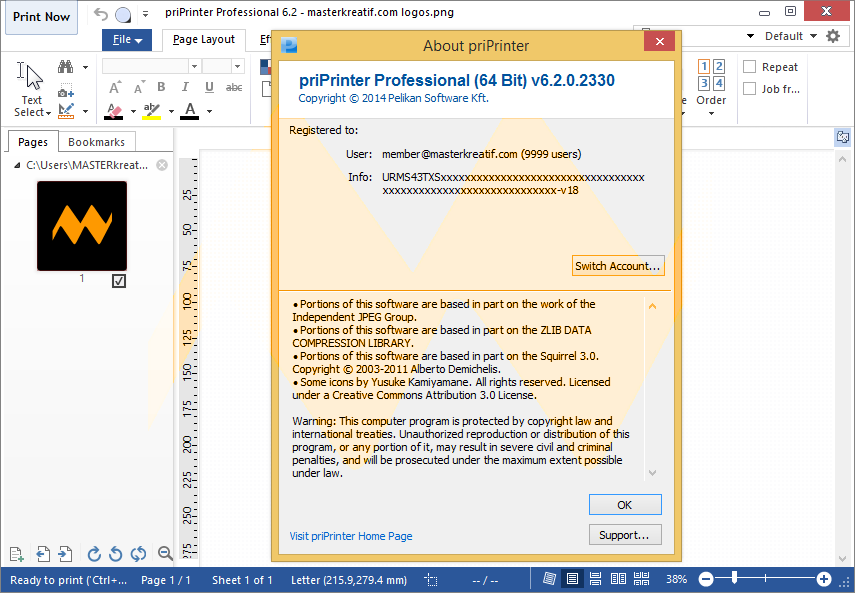Click the credits scroll up arrow

[652, 306]
